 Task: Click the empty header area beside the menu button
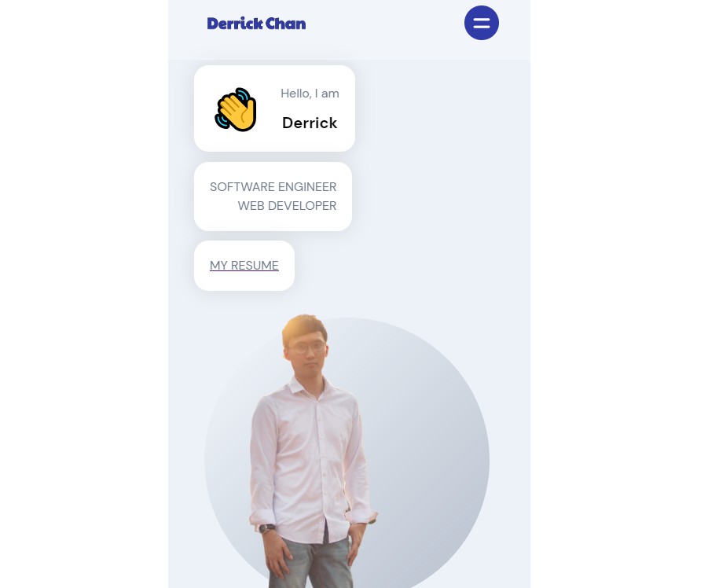383,24
